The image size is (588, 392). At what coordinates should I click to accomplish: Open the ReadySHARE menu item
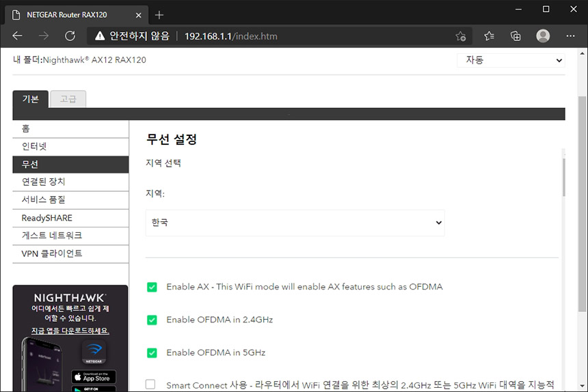70,218
